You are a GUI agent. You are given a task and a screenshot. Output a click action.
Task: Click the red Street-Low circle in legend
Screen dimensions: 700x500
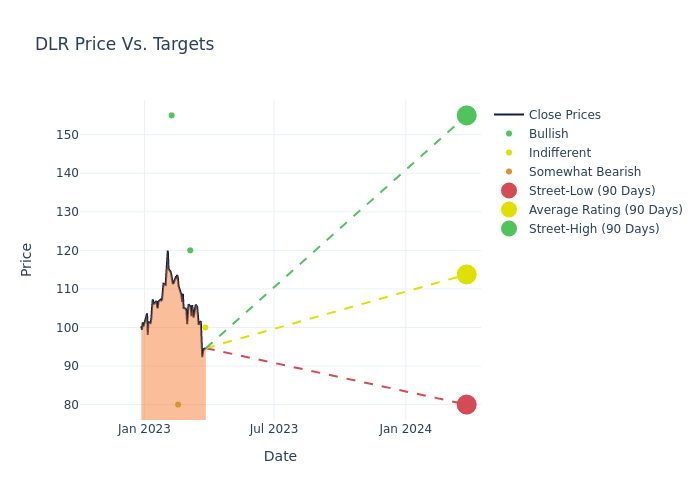[509, 191]
